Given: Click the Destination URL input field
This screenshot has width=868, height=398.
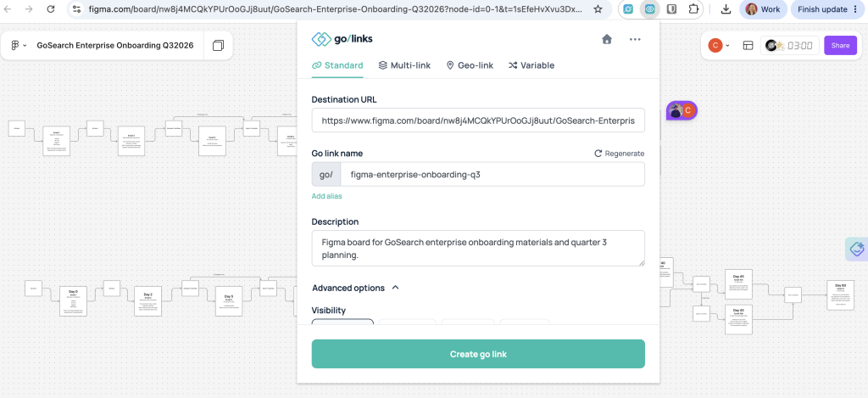Looking at the screenshot, I should click(478, 121).
